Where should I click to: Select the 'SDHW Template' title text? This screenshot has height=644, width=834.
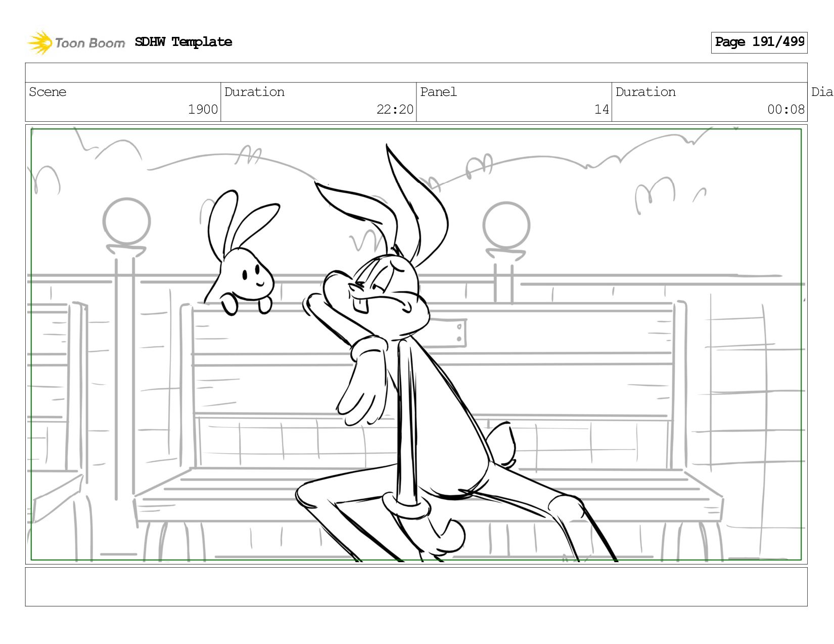pos(183,42)
